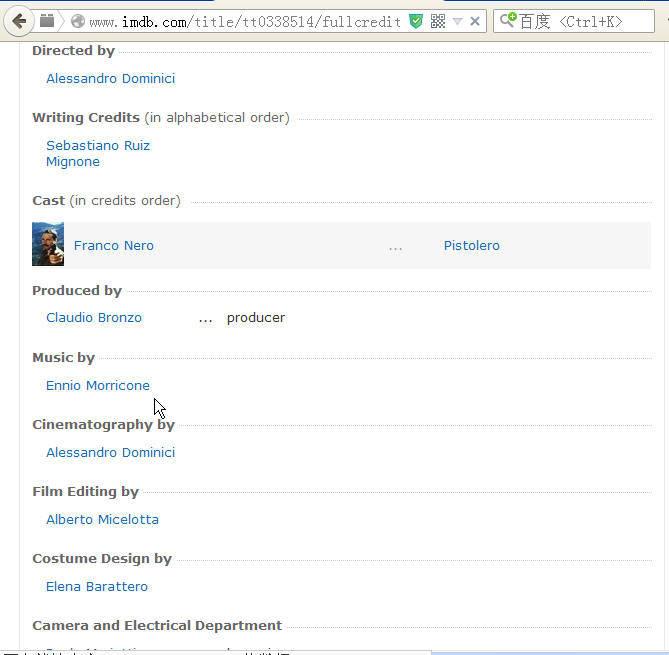This screenshot has height=655, width=669.
Task: Open Franco Nero's cast page
Action: point(113,246)
